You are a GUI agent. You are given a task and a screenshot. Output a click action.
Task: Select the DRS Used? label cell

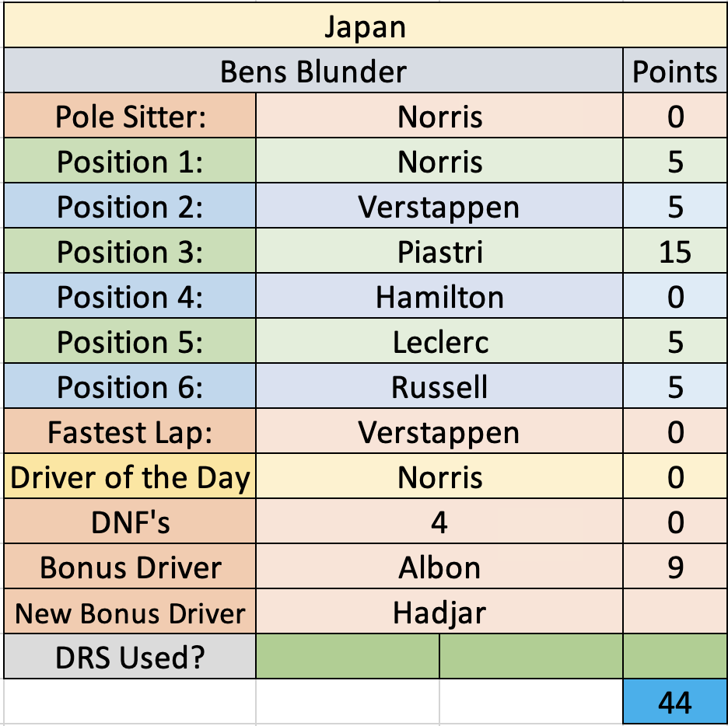click(x=130, y=656)
